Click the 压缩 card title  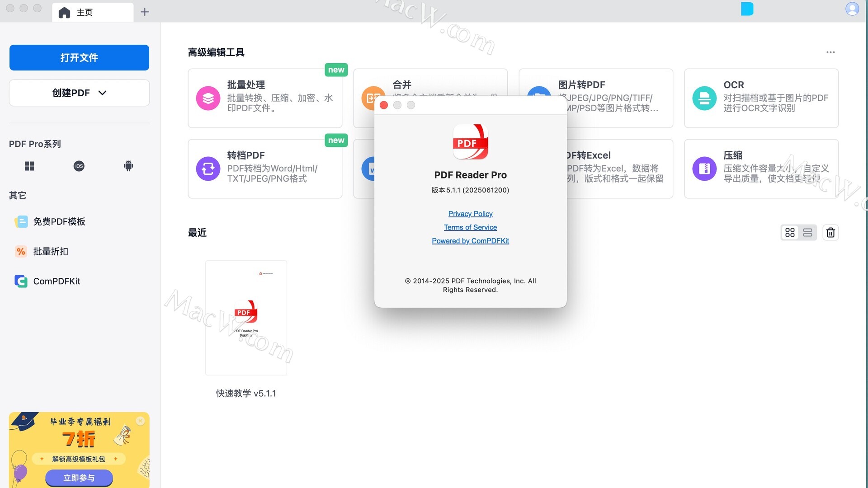(733, 155)
